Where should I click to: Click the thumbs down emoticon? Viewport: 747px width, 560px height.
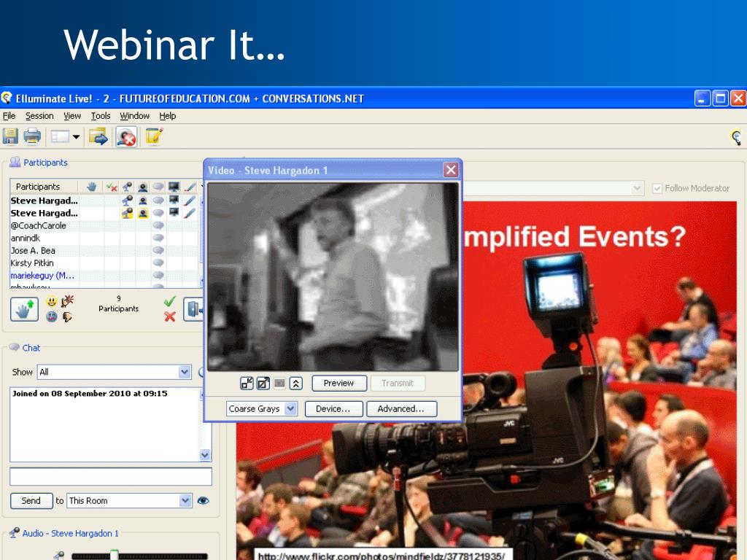click(67, 316)
